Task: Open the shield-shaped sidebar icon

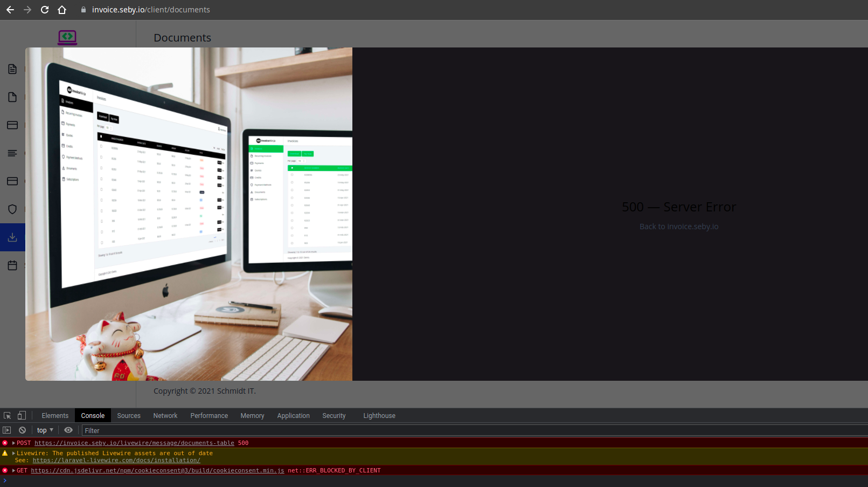Action: (12, 209)
